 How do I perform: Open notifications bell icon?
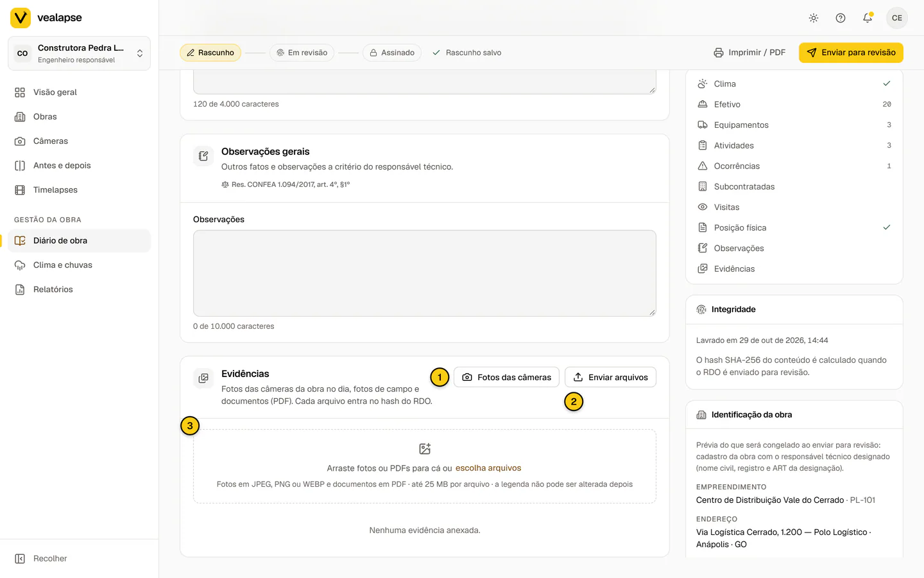[x=868, y=18]
